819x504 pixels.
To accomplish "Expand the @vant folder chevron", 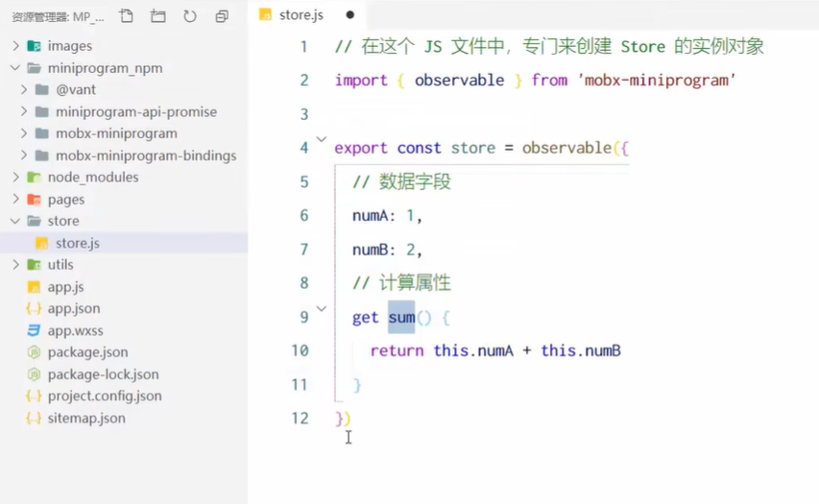I will point(23,90).
